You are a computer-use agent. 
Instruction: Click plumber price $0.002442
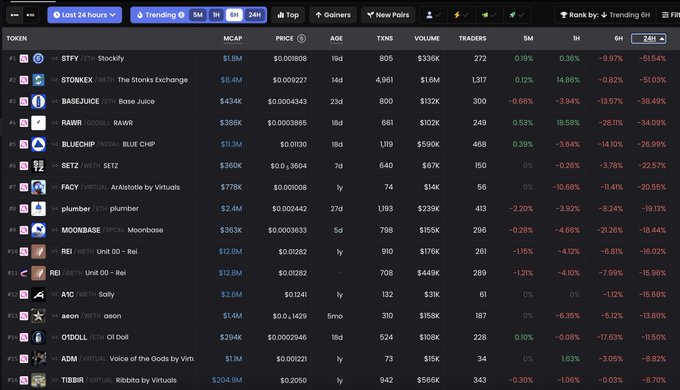pyautogui.click(x=289, y=209)
